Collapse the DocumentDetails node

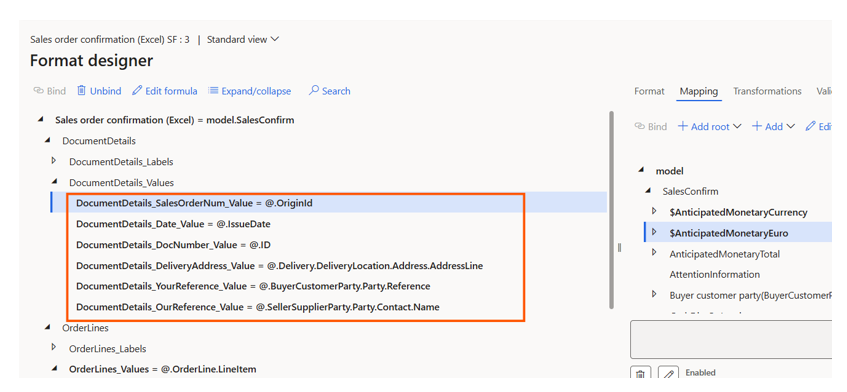[x=48, y=140]
